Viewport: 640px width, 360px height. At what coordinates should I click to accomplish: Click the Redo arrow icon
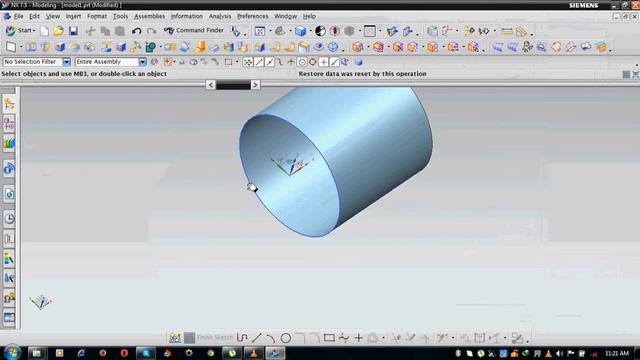(x=151, y=31)
